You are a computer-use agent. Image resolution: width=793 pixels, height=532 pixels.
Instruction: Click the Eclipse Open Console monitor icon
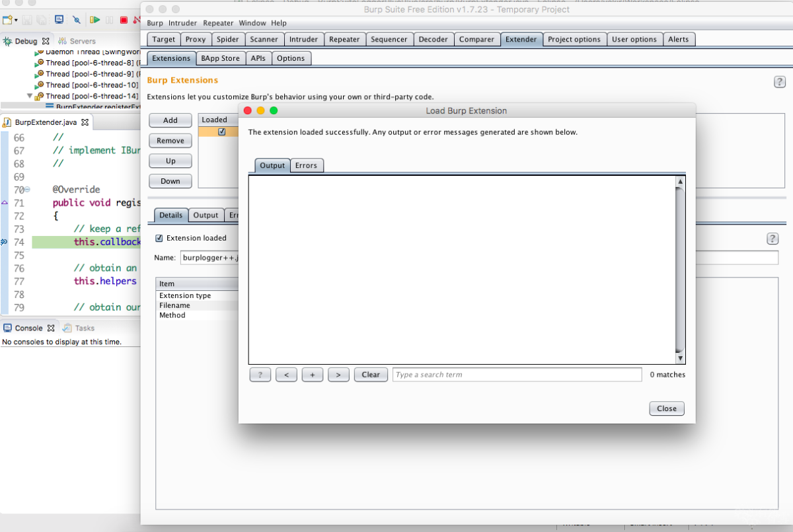coord(59,20)
